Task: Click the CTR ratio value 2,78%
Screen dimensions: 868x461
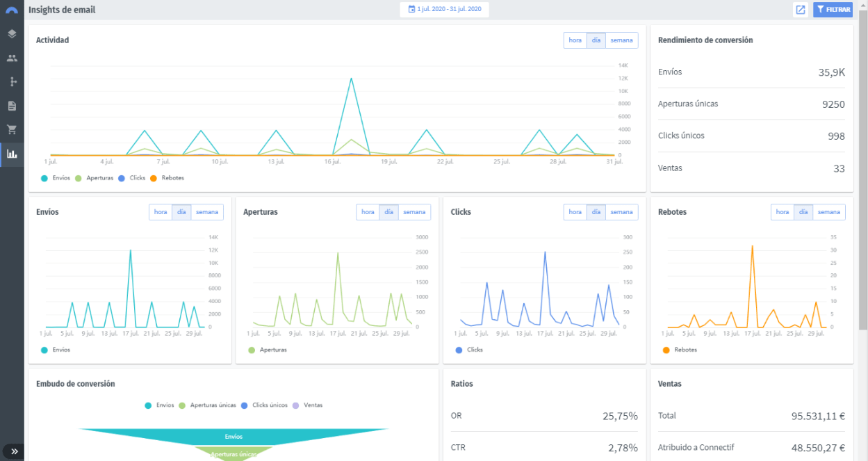Action: 623,448
